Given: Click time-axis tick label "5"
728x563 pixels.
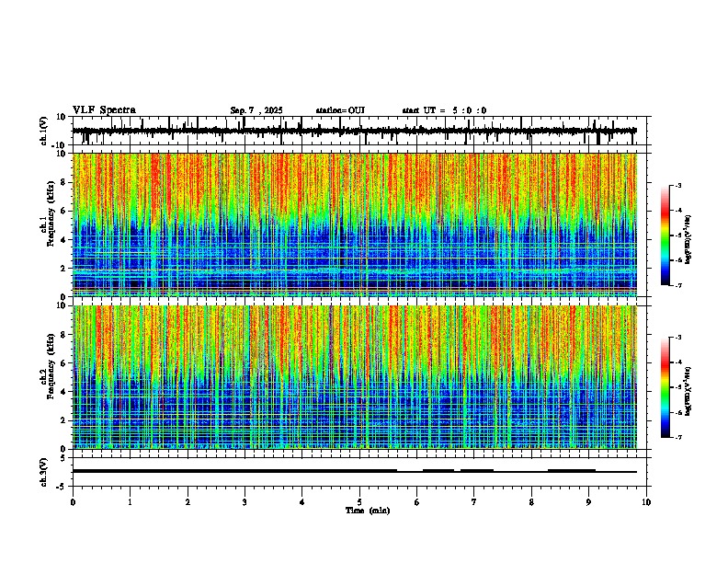Looking at the screenshot, I should tap(359, 502).
